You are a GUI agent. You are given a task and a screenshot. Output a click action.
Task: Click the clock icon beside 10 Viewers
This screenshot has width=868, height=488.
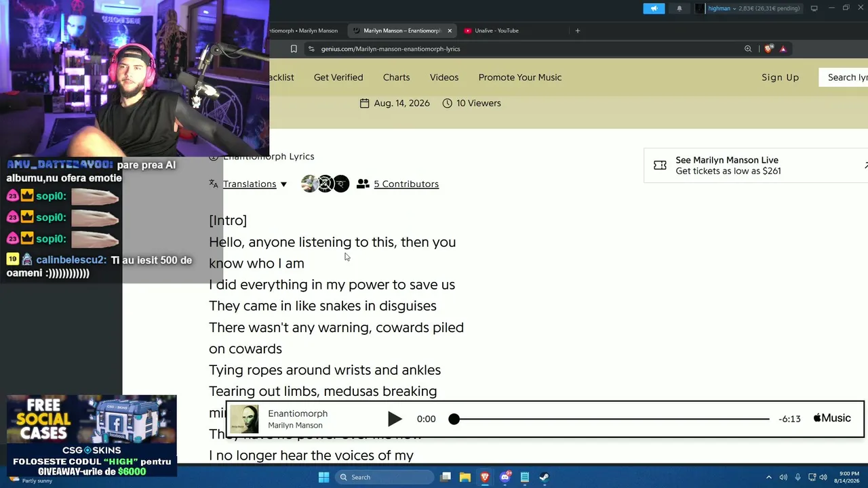click(x=447, y=103)
